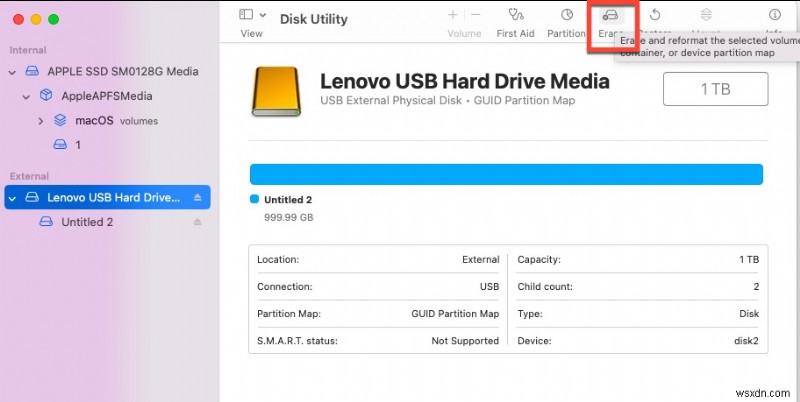The image size is (800, 402).
Task: Click the Type Disk value
Action: click(x=749, y=314)
